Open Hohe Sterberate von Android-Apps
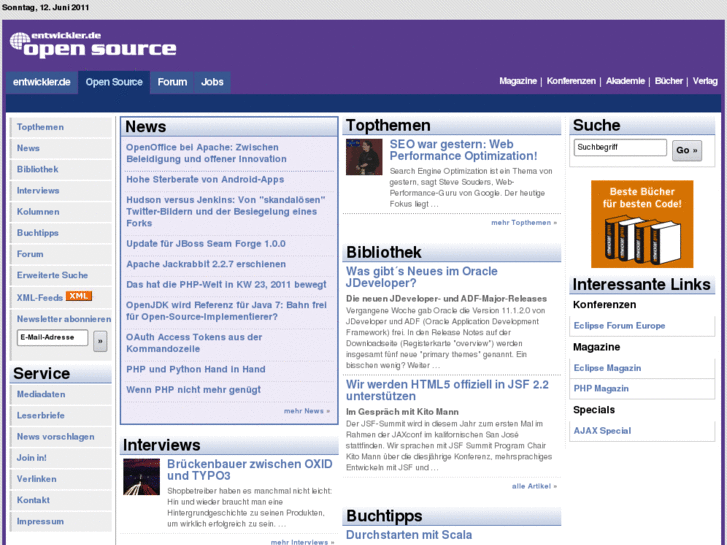This screenshot has width=727, height=545. (205, 180)
